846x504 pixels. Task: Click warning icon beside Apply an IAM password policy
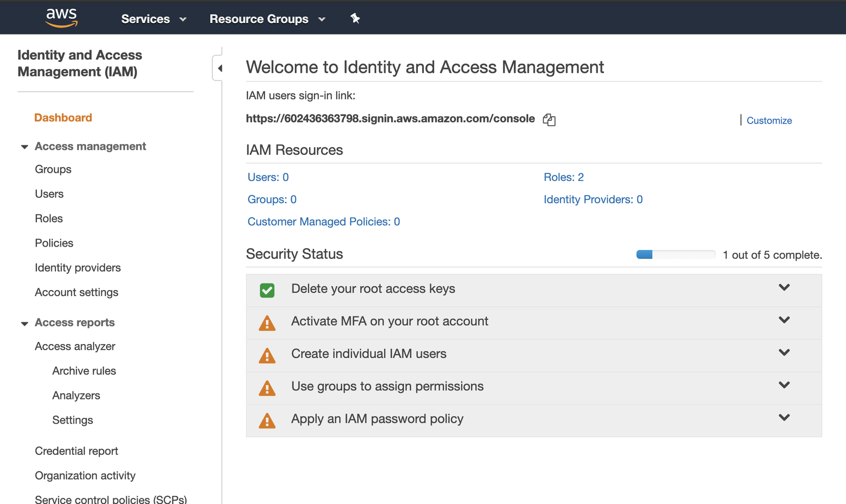267,420
